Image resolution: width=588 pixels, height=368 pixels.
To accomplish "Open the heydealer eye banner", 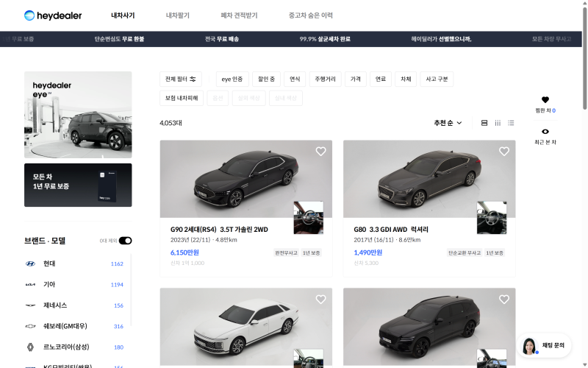I will pyautogui.click(x=78, y=115).
